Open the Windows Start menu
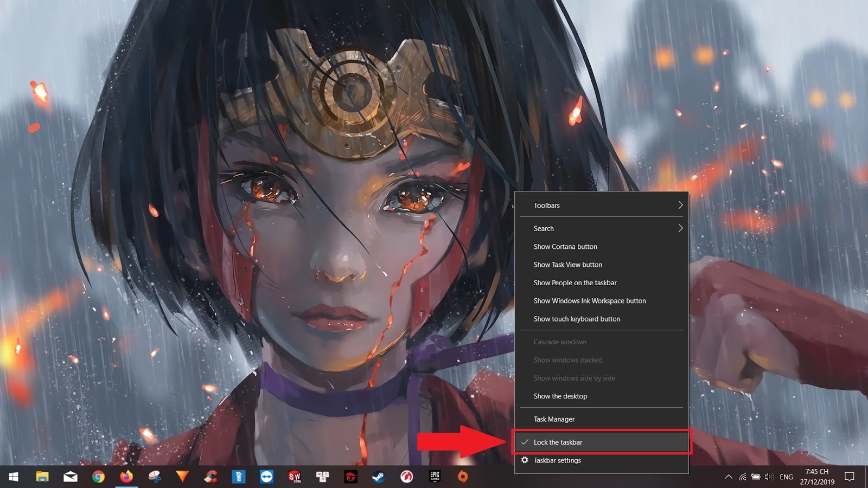 tap(14, 477)
